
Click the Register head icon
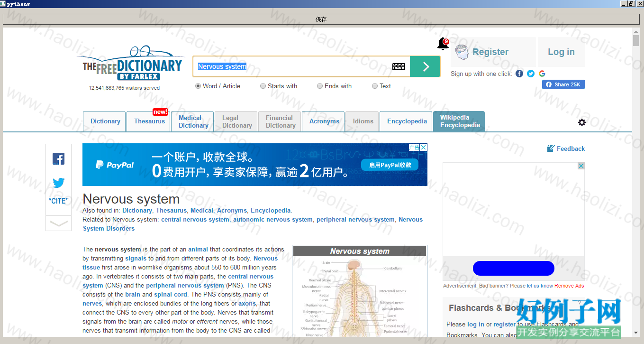(462, 52)
